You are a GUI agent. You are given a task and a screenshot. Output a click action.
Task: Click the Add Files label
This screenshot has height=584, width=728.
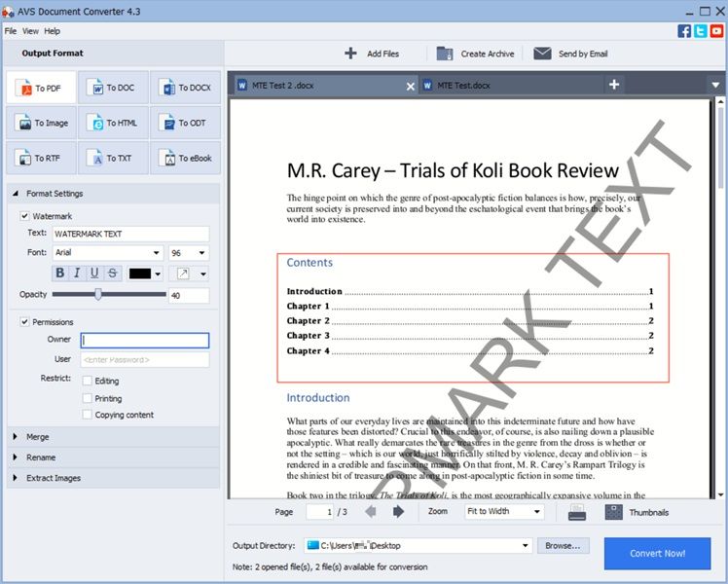click(383, 54)
